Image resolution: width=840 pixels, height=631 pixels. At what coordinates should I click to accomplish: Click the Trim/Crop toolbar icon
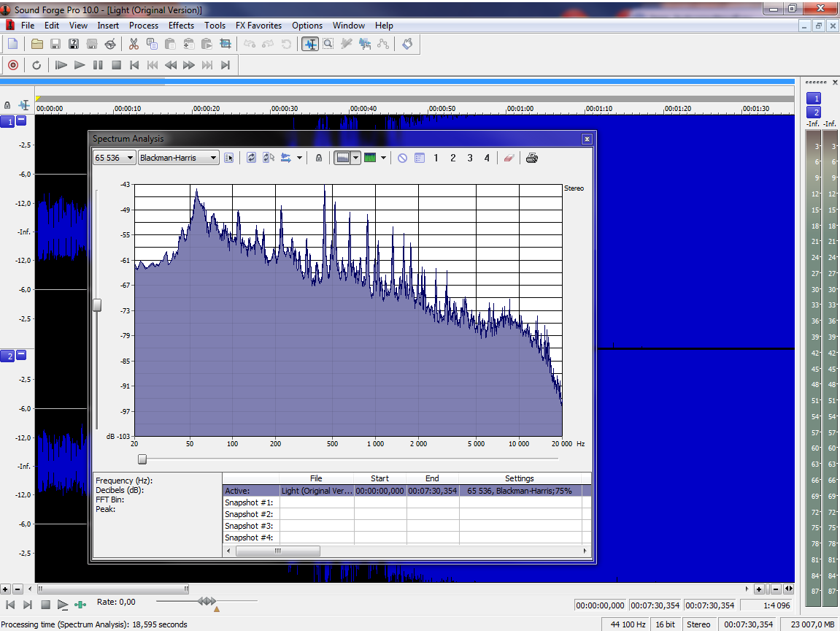click(226, 44)
